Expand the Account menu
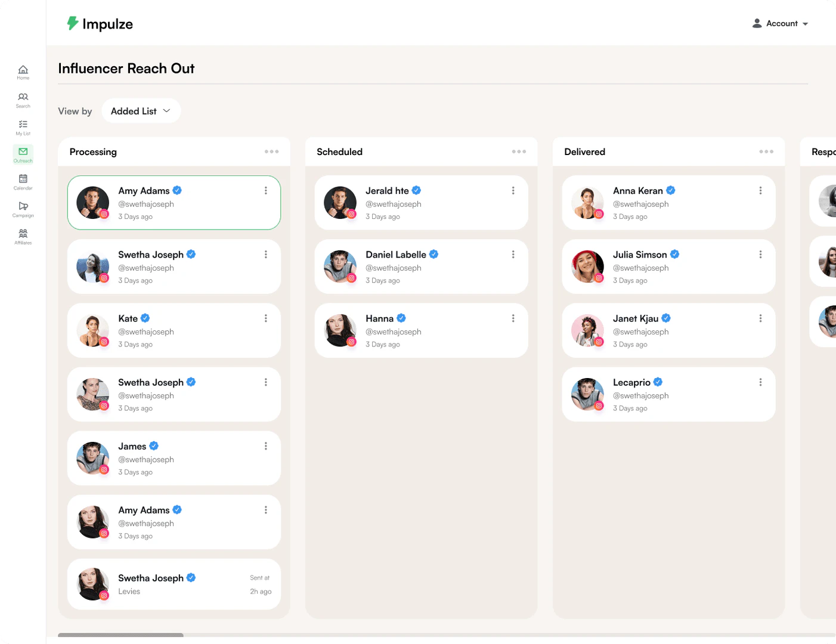Screen dimensions: 836x644 (x=780, y=23)
